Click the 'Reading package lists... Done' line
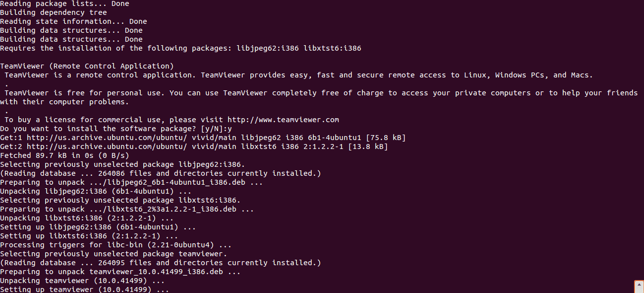This screenshot has height=293, width=644. 64,3
